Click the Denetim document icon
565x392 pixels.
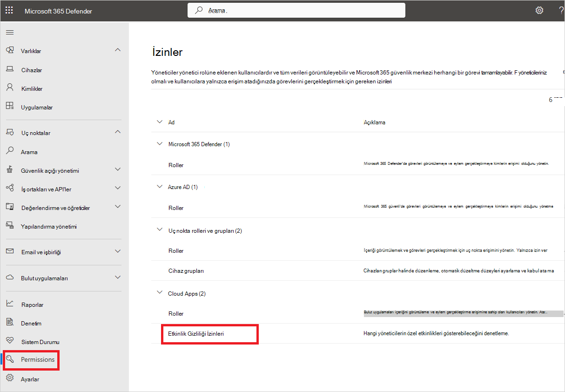click(x=10, y=323)
